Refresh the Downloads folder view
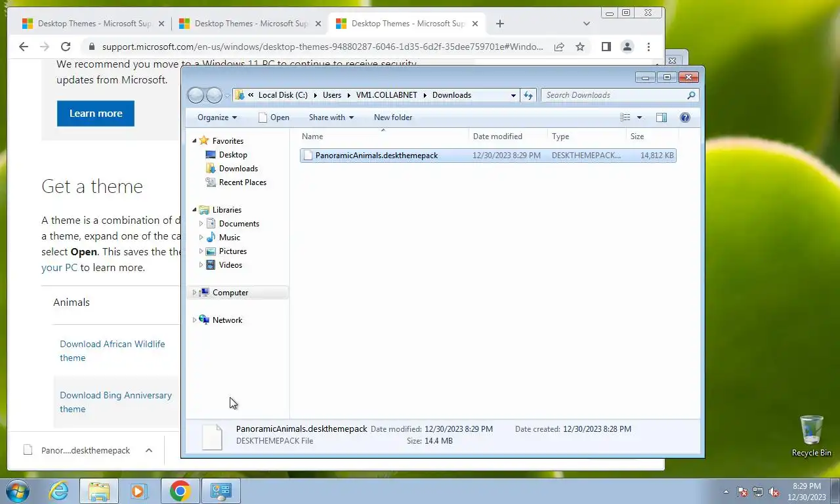The image size is (840, 504). pos(528,95)
